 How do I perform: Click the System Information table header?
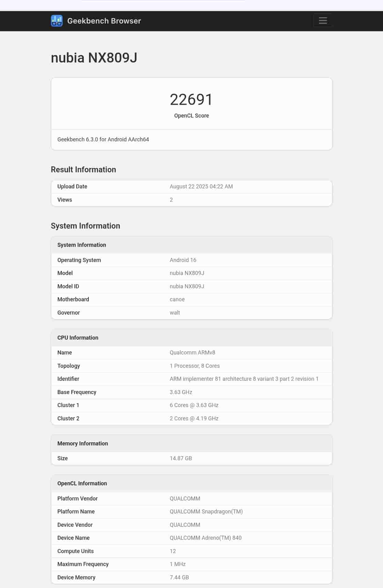pyautogui.click(x=82, y=245)
